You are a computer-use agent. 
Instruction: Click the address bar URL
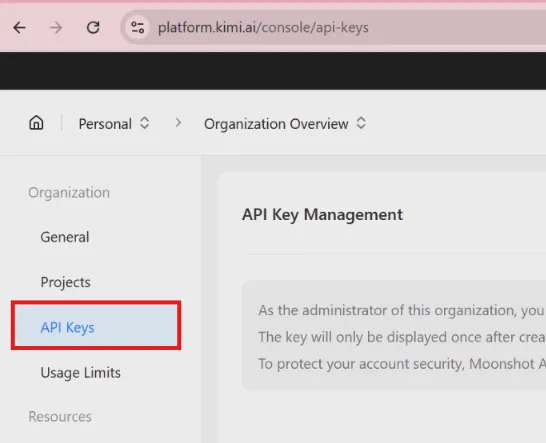263,28
